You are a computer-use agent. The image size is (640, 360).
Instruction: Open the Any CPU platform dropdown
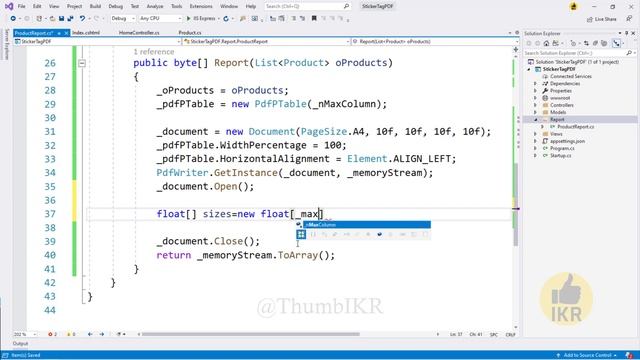[160, 18]
